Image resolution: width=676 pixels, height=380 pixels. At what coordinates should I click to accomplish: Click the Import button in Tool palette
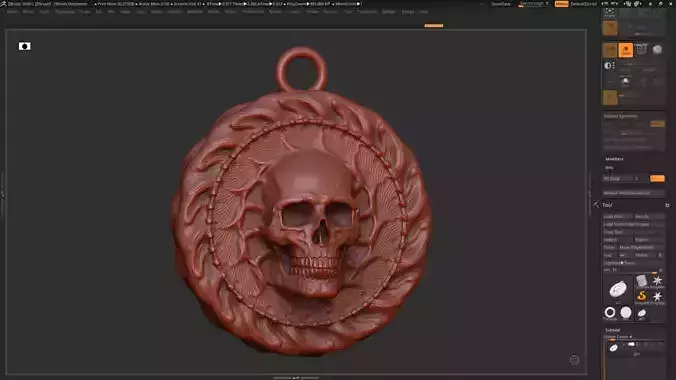point(617,240)
